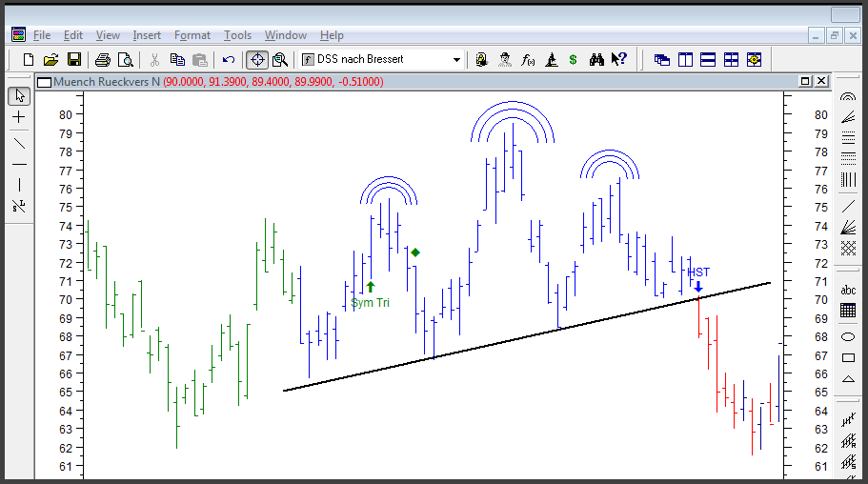Create a new document with New icon
Image resolution: width=868 pixels, height=484 pixels.
click(x=29, y=60)
